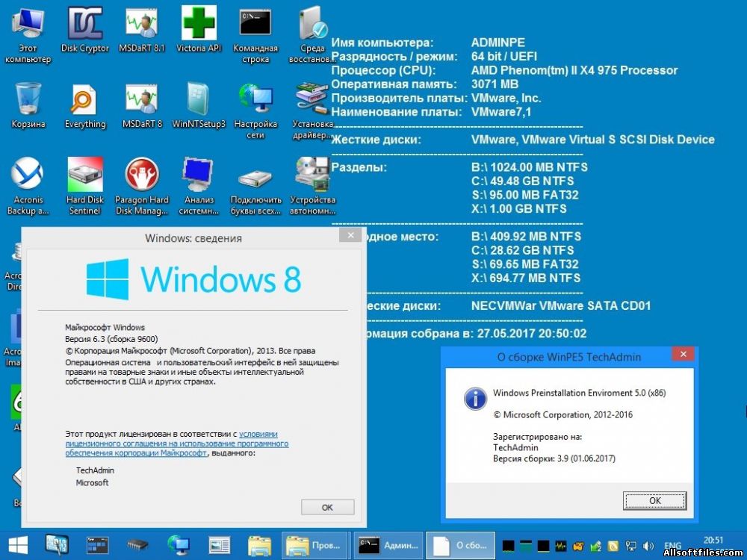
Task: Open Acronis Backup desktop shortcut
Action: [x=28, y=187]
